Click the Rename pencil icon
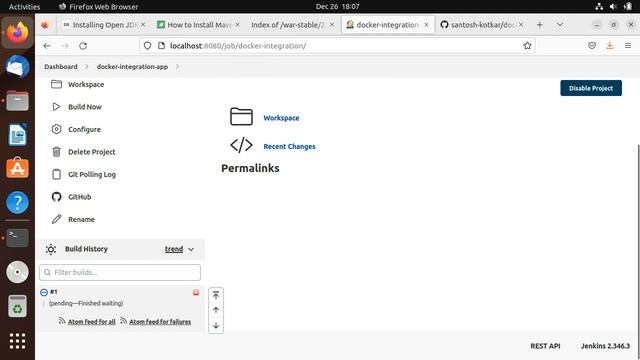Viewport: 640px width, 360px height. 56,219
